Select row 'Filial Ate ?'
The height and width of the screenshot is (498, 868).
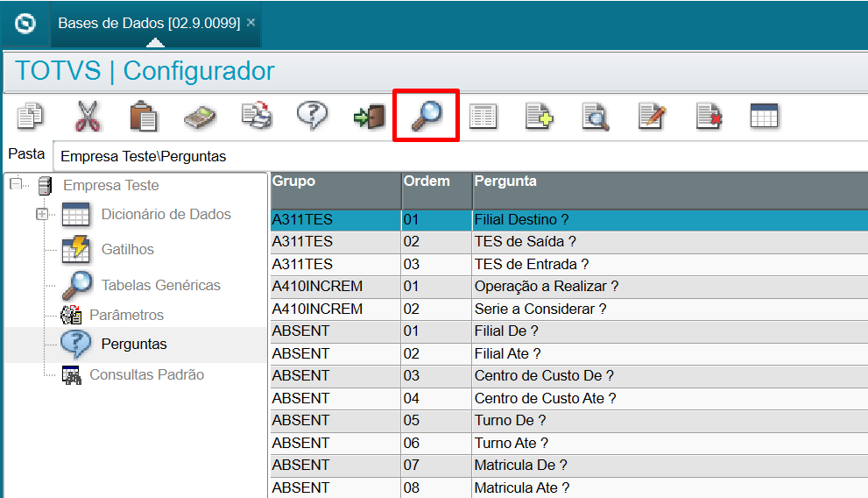569,353
